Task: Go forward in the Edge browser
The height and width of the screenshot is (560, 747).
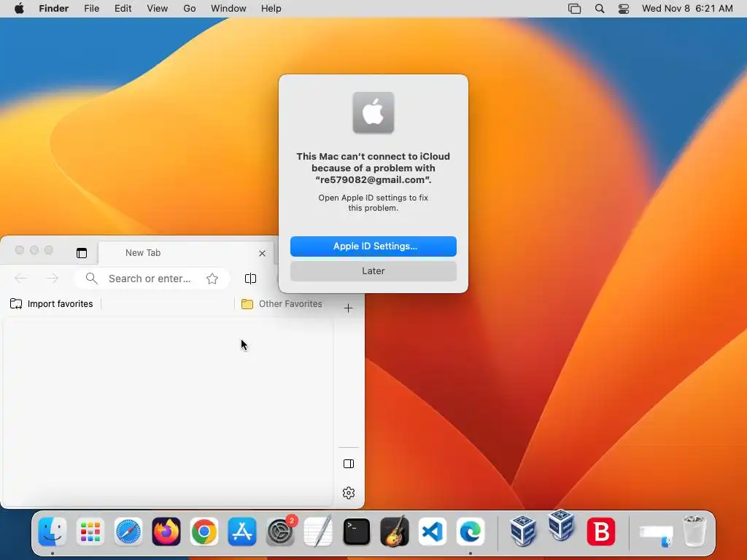Action: [53, 279]
